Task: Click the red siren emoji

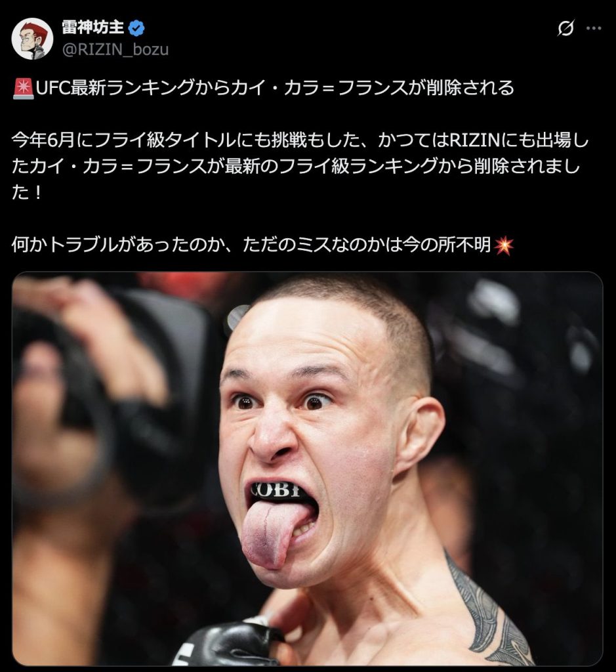Action: click(23, 89)
